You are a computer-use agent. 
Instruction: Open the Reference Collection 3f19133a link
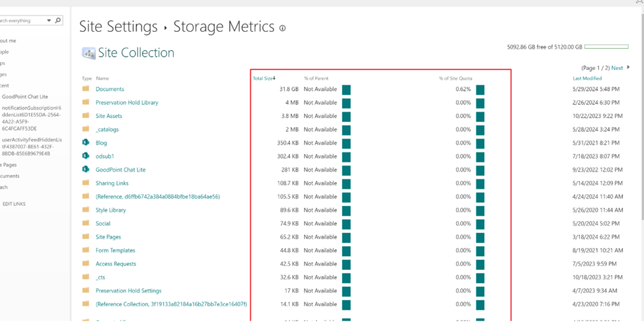point(171,304)
